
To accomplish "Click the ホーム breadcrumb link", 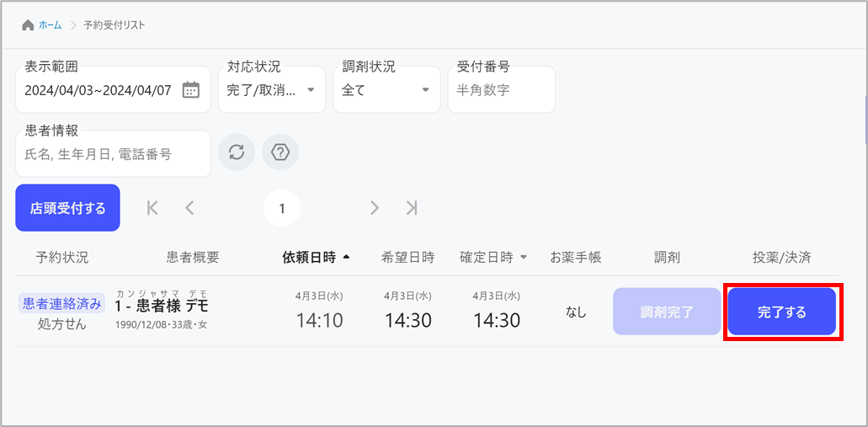I will click(51, 25).
